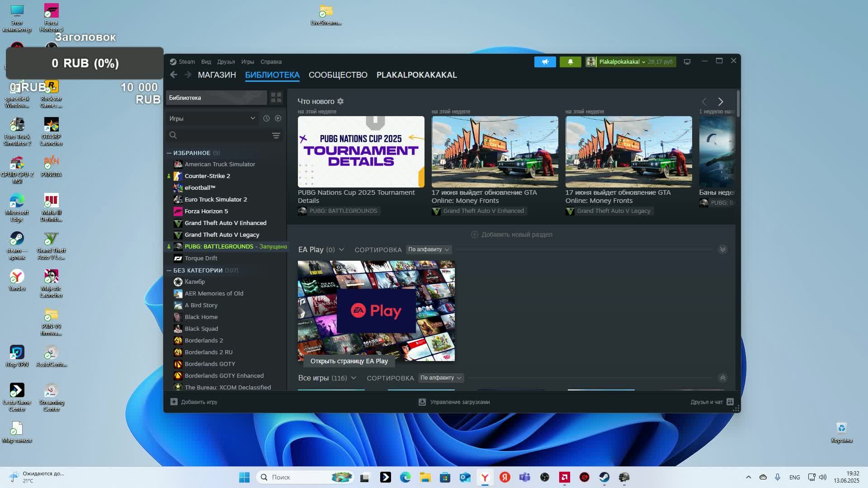
Task: Collapse the EA Play shelf chevron
Action: click(x=722, y=249)
